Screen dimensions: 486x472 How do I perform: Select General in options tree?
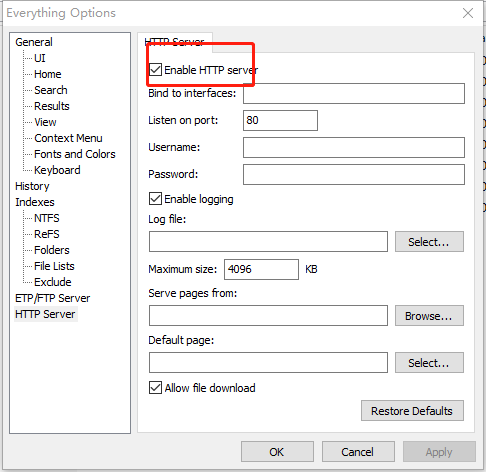click(34, 42)
